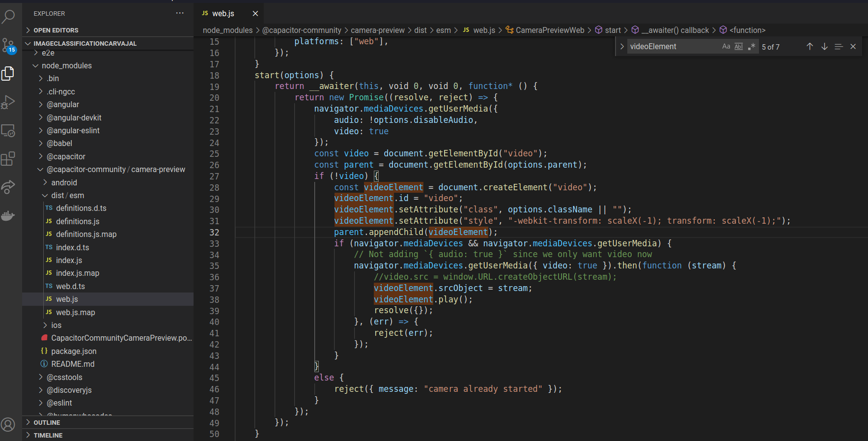
Task: Go to previous match in find widget
Action: [810, 46]
